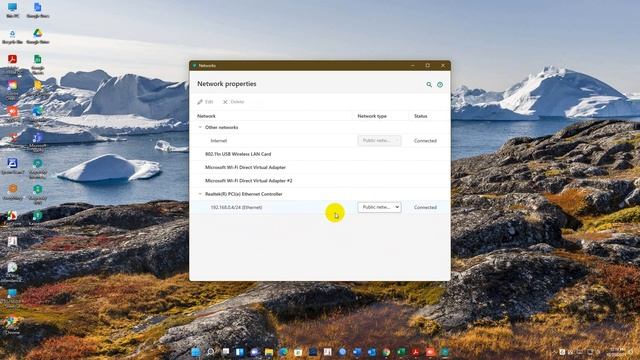Close the Networks window
The image size is (640, 360).
pyautogui.click(x=443, y=65)
